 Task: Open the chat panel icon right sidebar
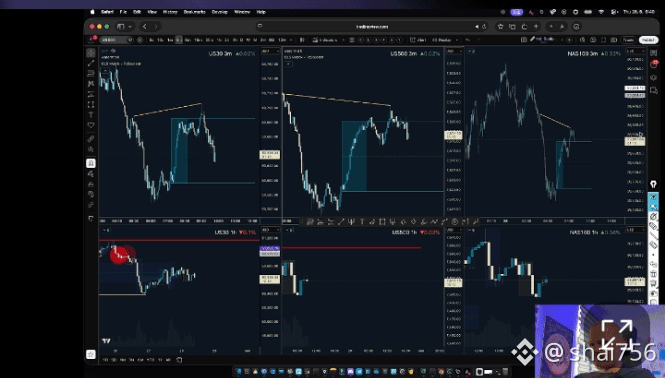click(x=654, y=90)
